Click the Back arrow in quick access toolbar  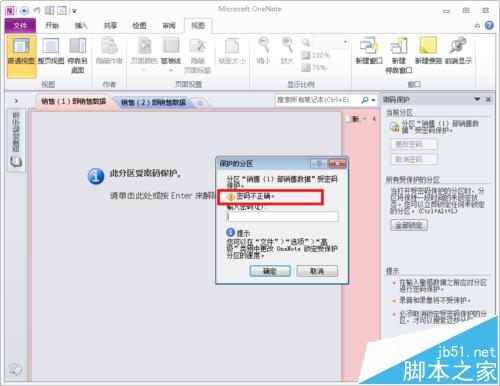coord(24,11)
